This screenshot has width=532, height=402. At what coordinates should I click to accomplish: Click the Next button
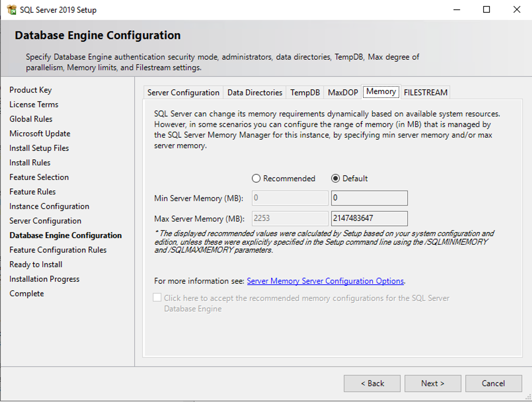pos(433,383)
